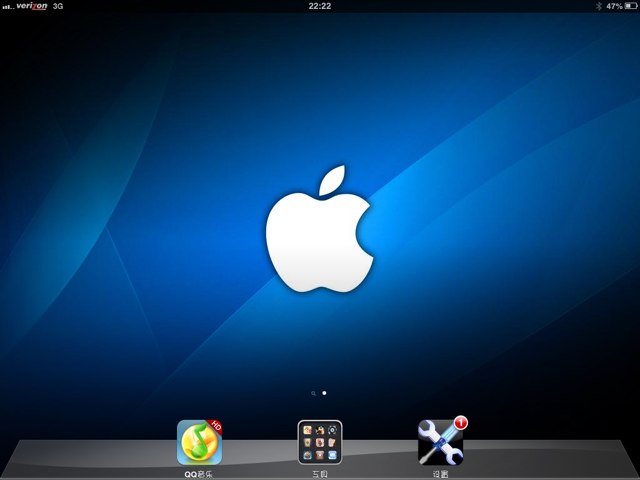Open the QQ Music HD app
The image size is (640, 480).
pos(199,442)
